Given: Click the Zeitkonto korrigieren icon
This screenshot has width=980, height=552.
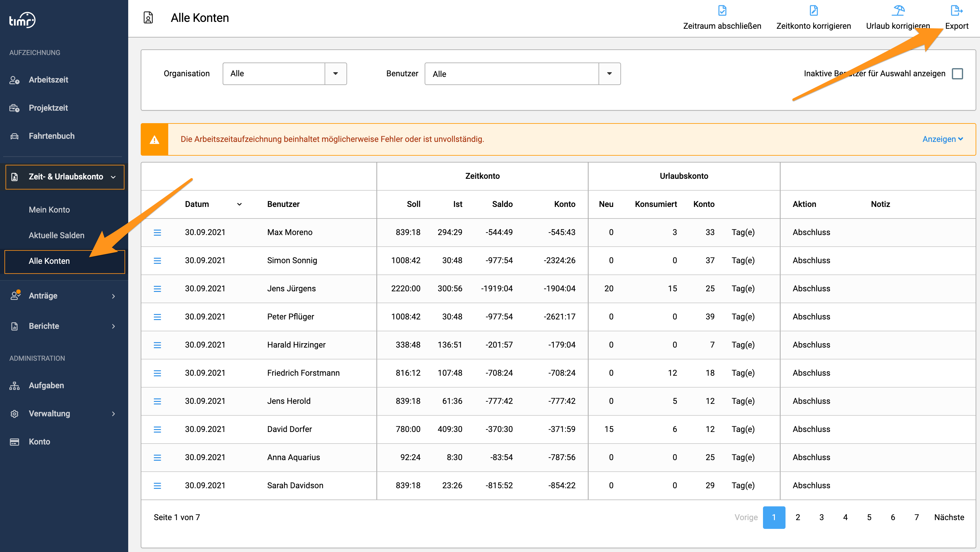Looking at the screenshot, I should pos(813,10).
